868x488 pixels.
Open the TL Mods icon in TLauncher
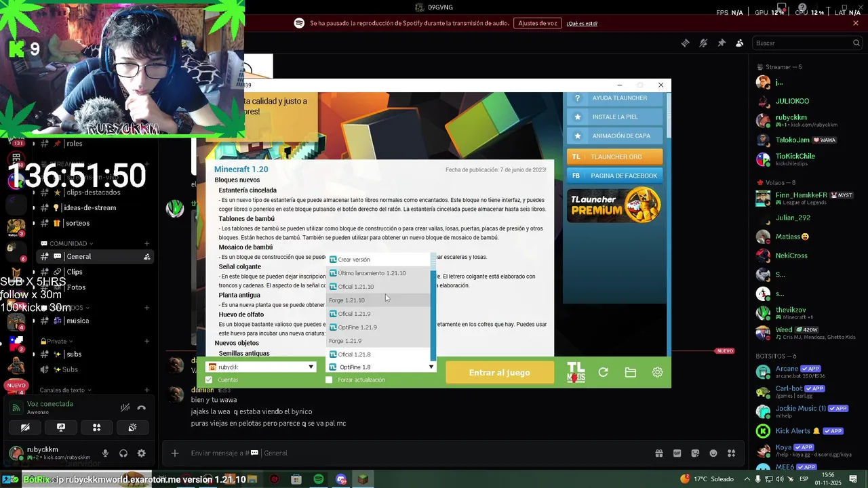click(576, 372)
